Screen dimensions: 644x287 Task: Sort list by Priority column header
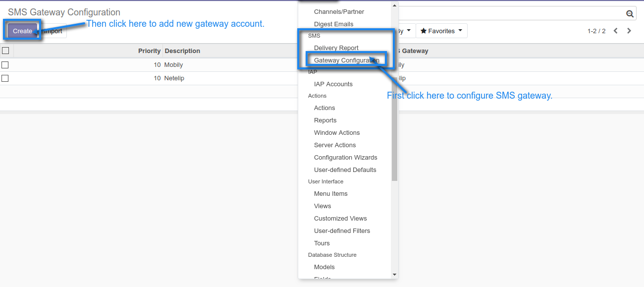coord(149,51)
